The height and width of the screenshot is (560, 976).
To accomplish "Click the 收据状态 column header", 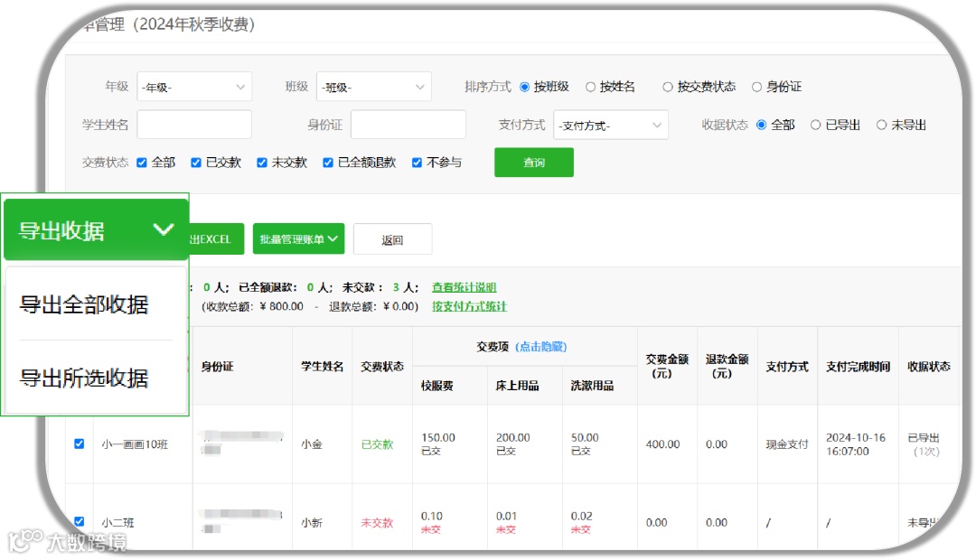I will coord(929,367).
